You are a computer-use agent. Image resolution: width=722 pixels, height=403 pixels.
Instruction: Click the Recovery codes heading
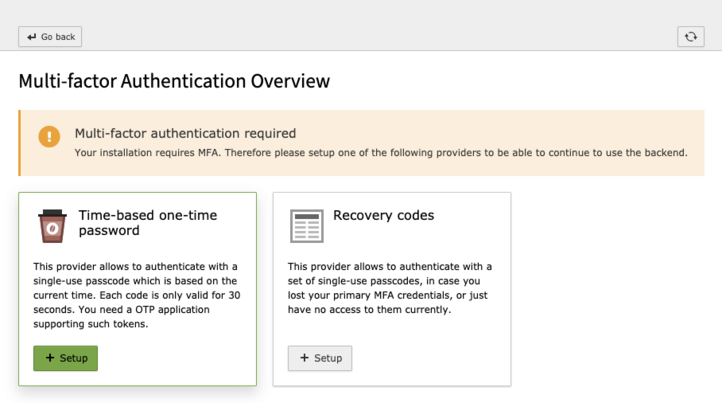[383, 215]
